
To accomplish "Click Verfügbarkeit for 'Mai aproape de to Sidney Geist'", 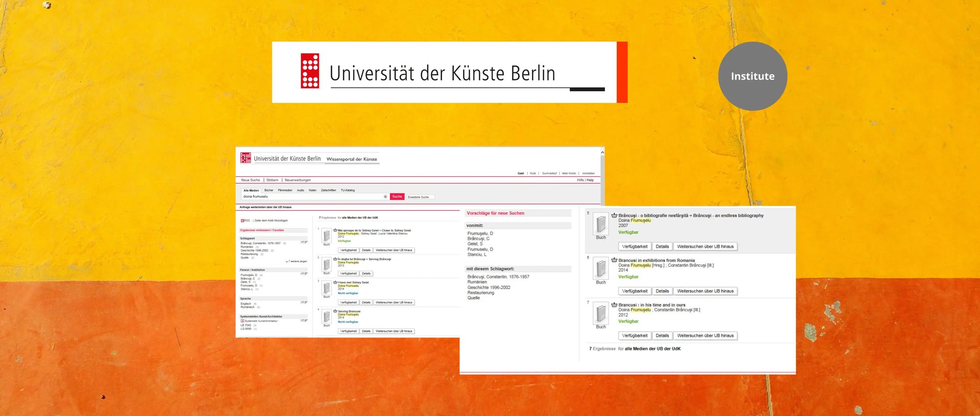I will pyautogui.click(x=349, y=250).
